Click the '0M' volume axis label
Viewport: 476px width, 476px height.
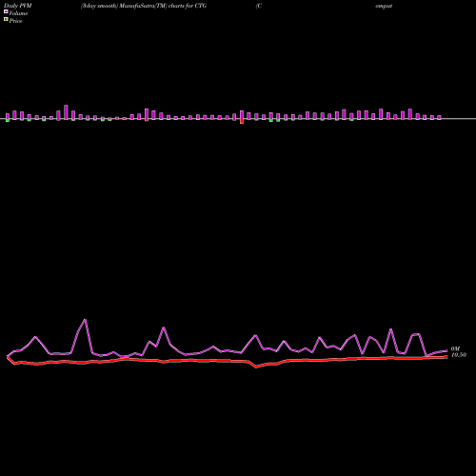(x=455, y=348)
